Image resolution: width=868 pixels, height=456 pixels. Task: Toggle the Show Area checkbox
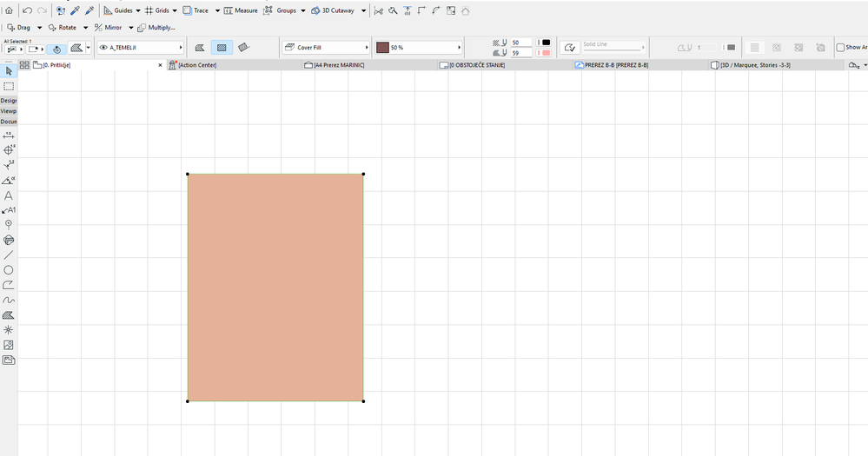coord(840,48)
